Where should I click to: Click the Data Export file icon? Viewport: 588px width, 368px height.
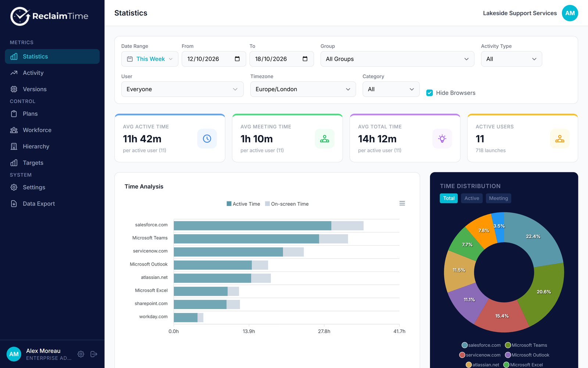[x=14, y=204]
